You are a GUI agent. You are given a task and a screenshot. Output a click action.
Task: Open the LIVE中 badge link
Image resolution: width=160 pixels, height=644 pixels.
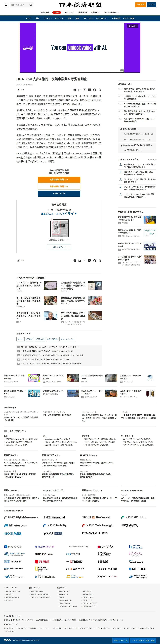point(56,12)
